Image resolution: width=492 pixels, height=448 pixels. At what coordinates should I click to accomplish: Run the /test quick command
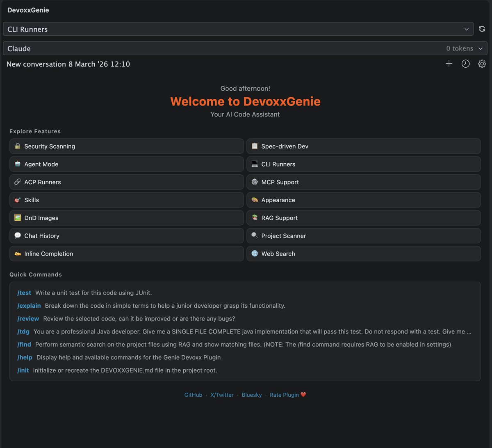coord(24,293)
